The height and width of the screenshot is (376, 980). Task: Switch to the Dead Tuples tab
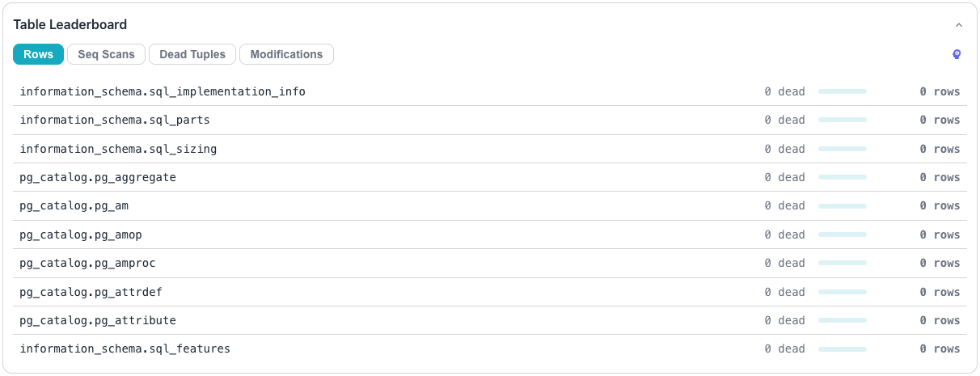[x=192, y=54]
